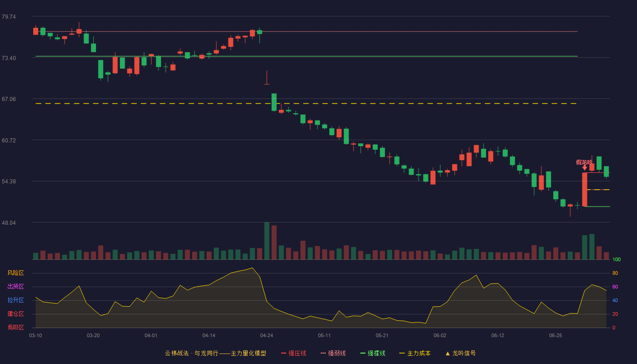Click the tallest green volume bar
637x364 pixels.
(x=267, y=241)
